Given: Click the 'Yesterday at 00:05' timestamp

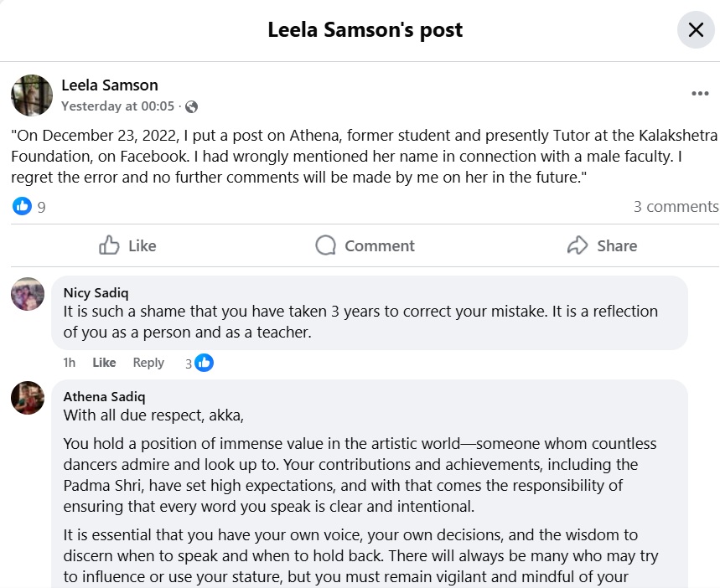Looking at the screenshot, I should click(117, 106).
